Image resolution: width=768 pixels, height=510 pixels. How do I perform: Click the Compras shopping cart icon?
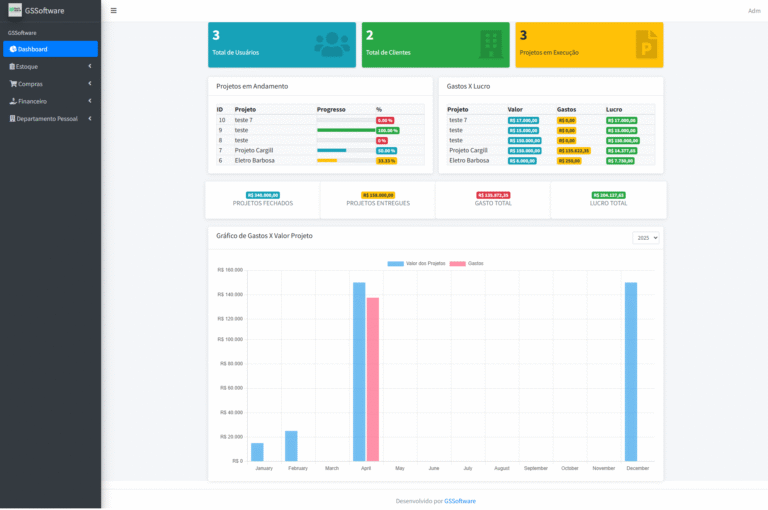[13, 84]
